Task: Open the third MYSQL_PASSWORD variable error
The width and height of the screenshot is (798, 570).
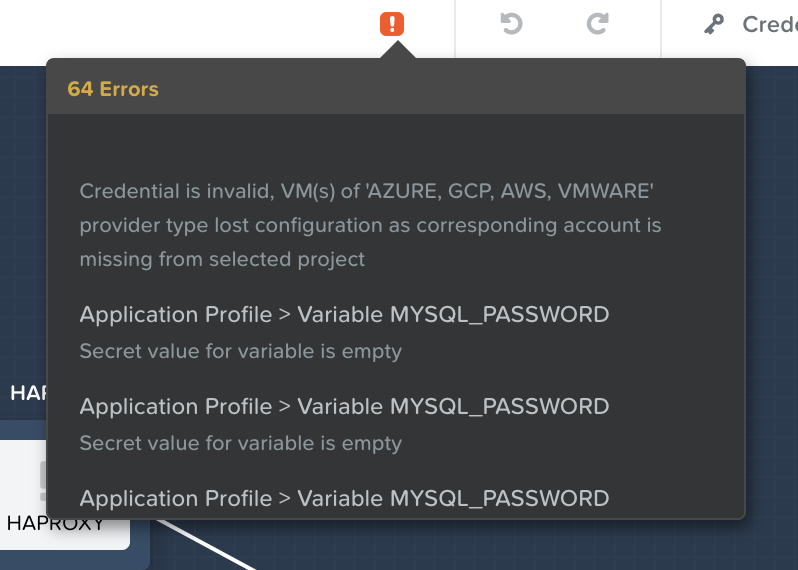Action: [x=345, y=498]
